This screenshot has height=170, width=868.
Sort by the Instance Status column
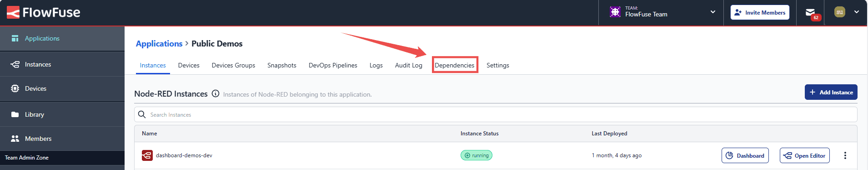pyautogui.click(x=479, y=134)
